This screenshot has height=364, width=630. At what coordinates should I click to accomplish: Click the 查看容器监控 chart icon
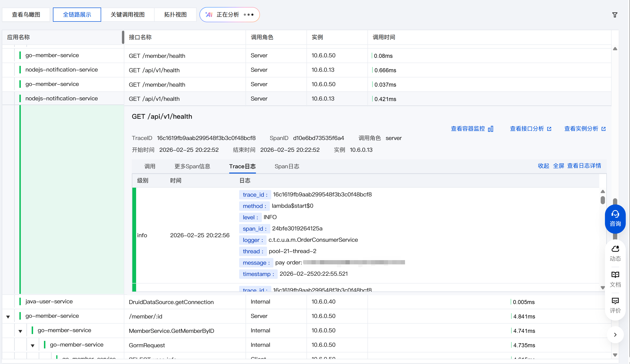491,129
